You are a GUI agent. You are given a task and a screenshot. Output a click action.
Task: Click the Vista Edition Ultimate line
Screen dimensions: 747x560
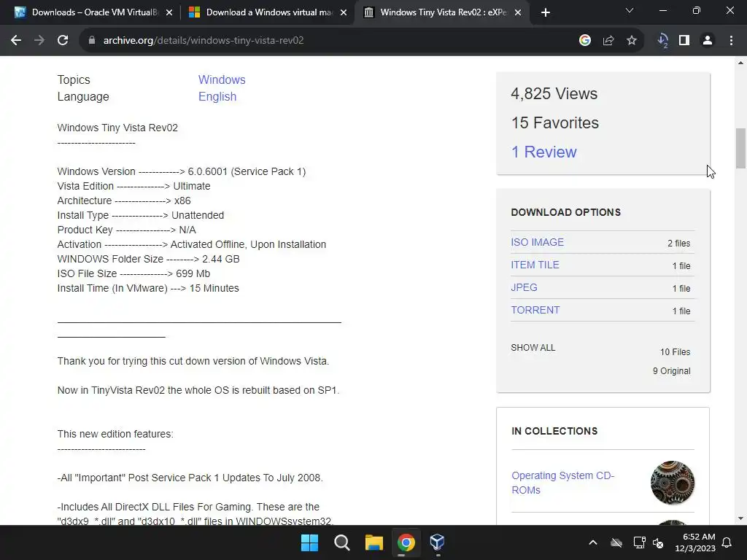pos(134,186)
